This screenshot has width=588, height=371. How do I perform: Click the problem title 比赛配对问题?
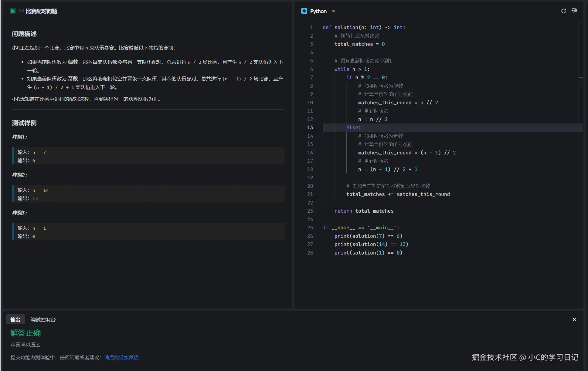(x=41, y=11)
